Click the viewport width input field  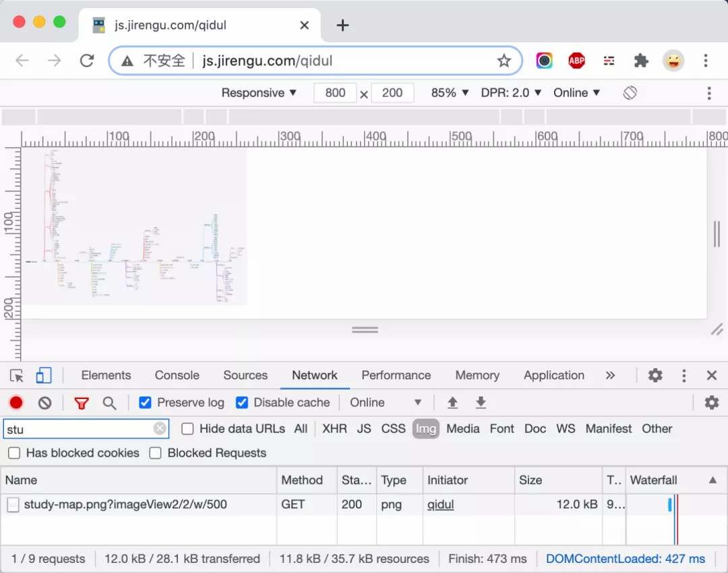335,93
